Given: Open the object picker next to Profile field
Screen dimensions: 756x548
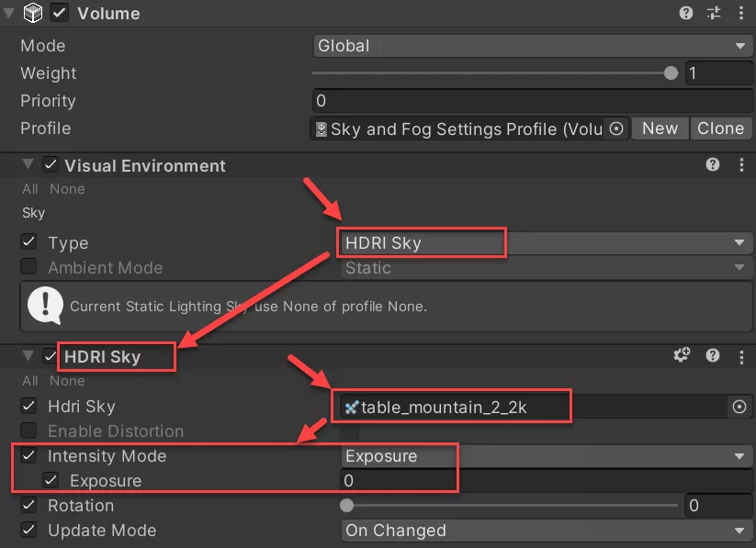Looking at the screenshot, I should tap(616, 129).
